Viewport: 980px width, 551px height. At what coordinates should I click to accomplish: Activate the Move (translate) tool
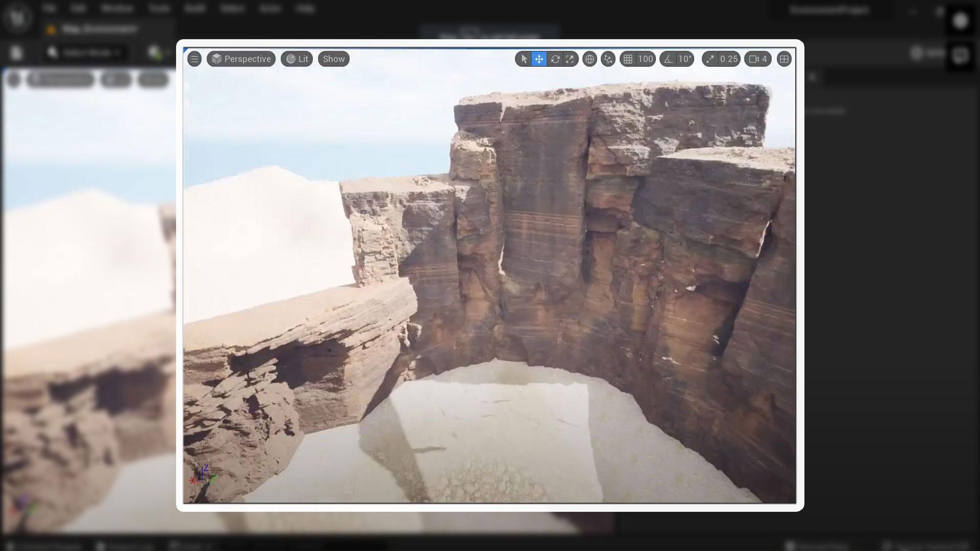538,59
